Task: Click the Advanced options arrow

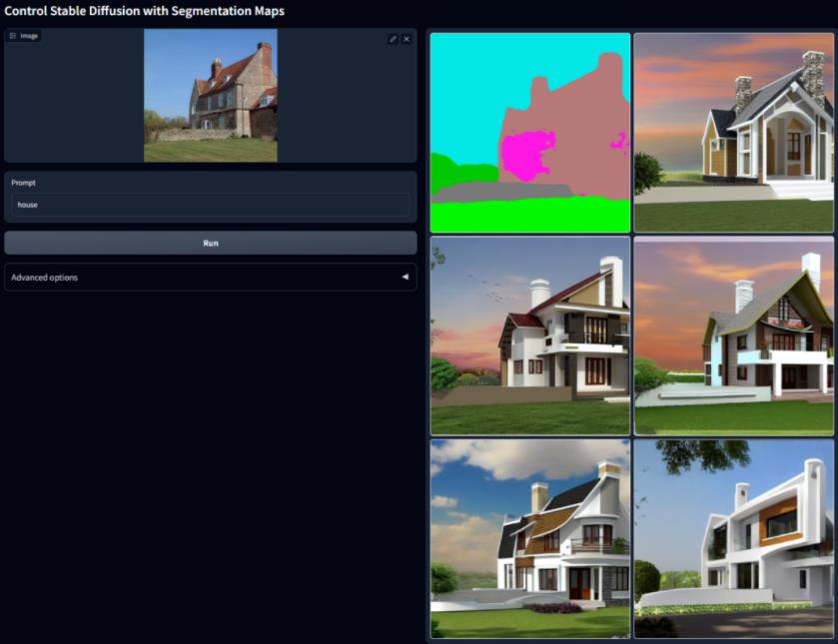Action: [x=406, y=277]
